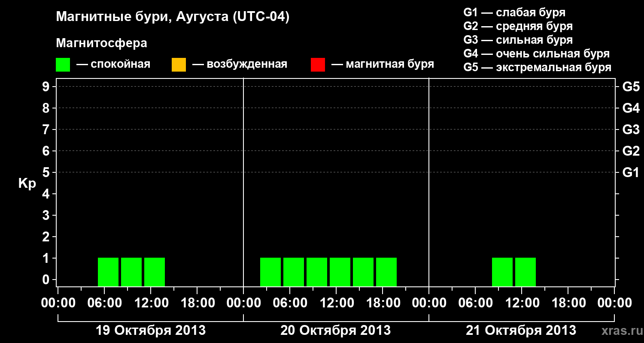Click '06:00' time label under 20 October
644x343 pixels.
tap(290, 303)
